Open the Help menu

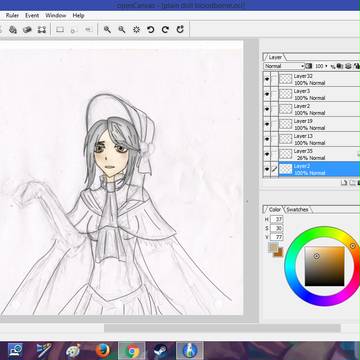tap(78, 15)
